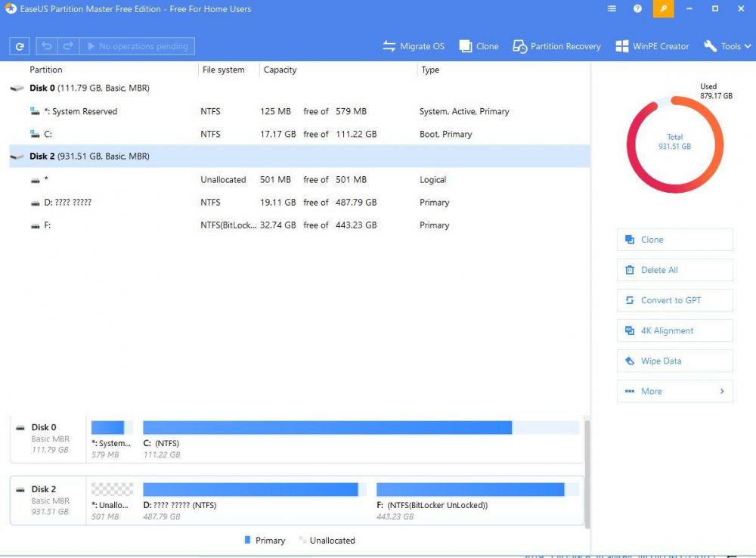Select the Disk 0 header row in the list
The image size is (756, 558).
pos(299,88)
